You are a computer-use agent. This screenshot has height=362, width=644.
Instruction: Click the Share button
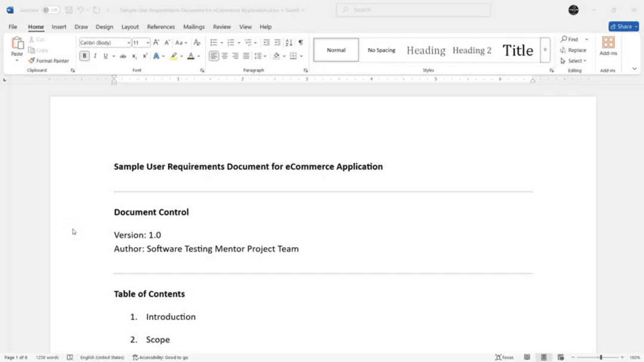(623, 27)
